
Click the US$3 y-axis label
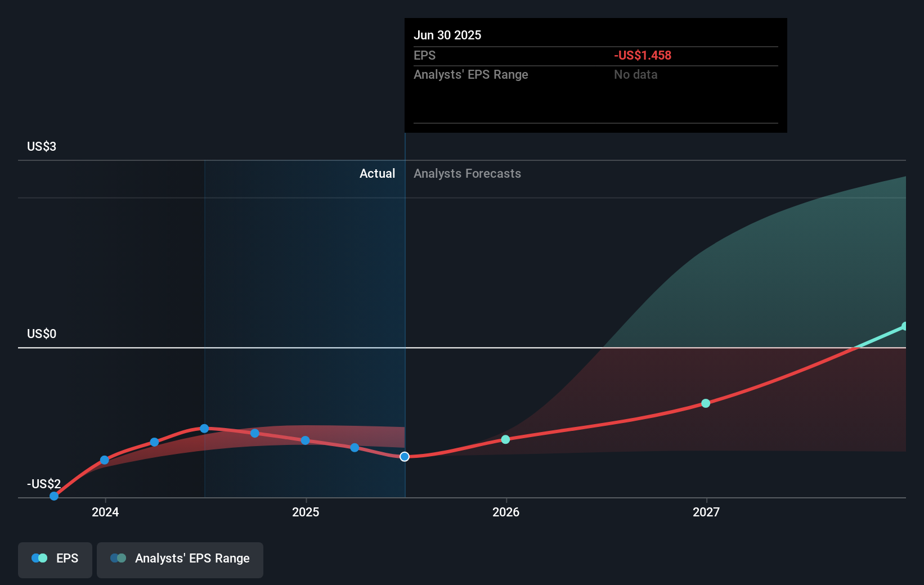point(42,146)
